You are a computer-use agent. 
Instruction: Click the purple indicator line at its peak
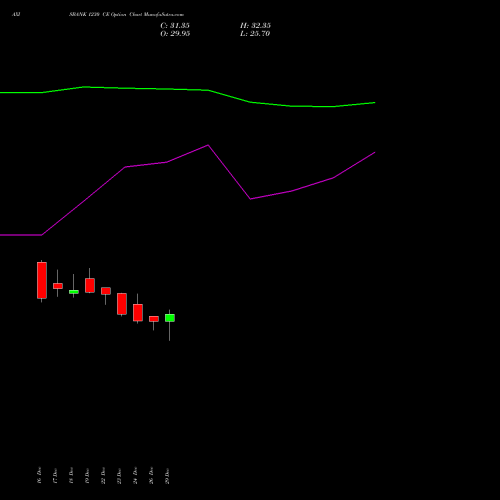(x=208, y=145)
